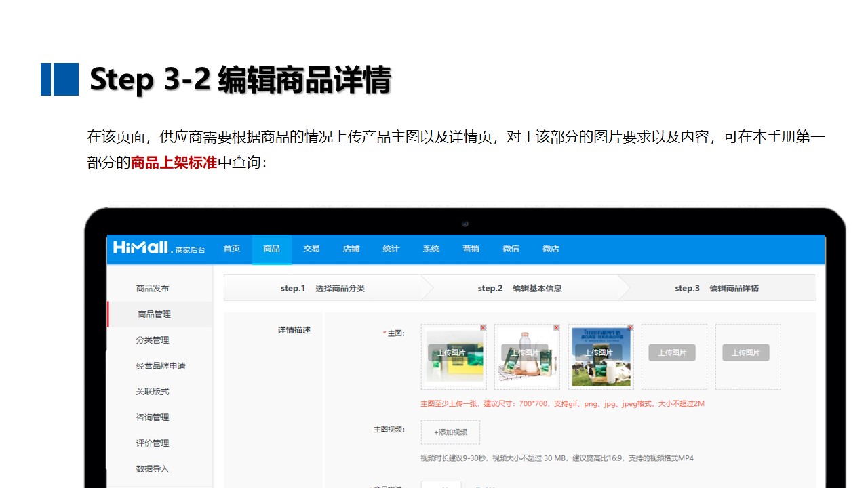Viewport: 868px width, 488px height.
Task: Select the 商品 nav tab
Action: tap(272, 249)
